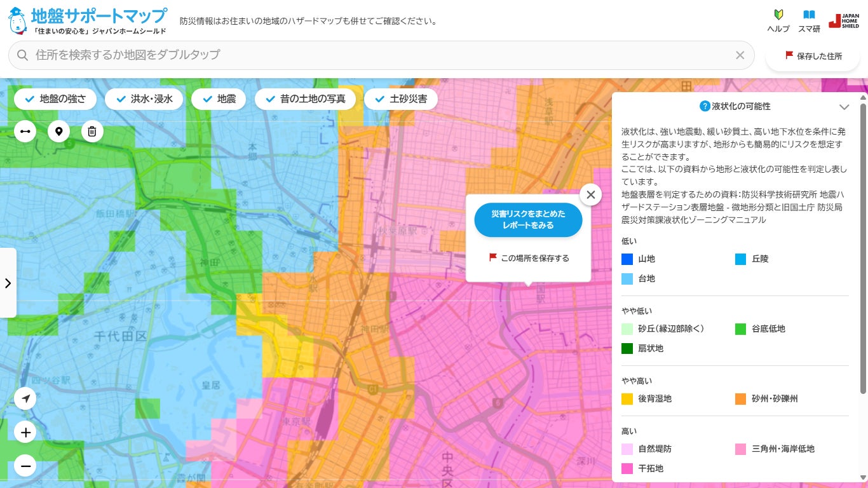Open the 昔の土地の写真 layer option
Image resolution: width=868 pixels, height=488 pixels.
306,99
